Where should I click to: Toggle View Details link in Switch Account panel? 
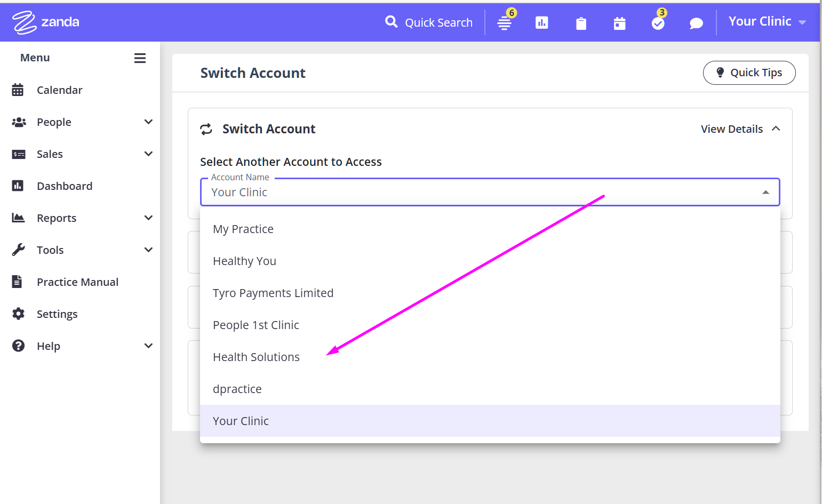click(x=740, y=129)
